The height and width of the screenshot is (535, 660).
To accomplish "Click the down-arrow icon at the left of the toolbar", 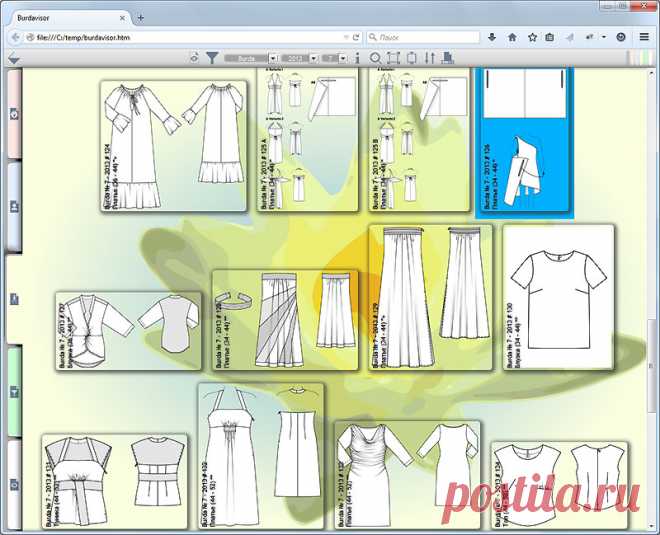I will (x=14, y=59).
